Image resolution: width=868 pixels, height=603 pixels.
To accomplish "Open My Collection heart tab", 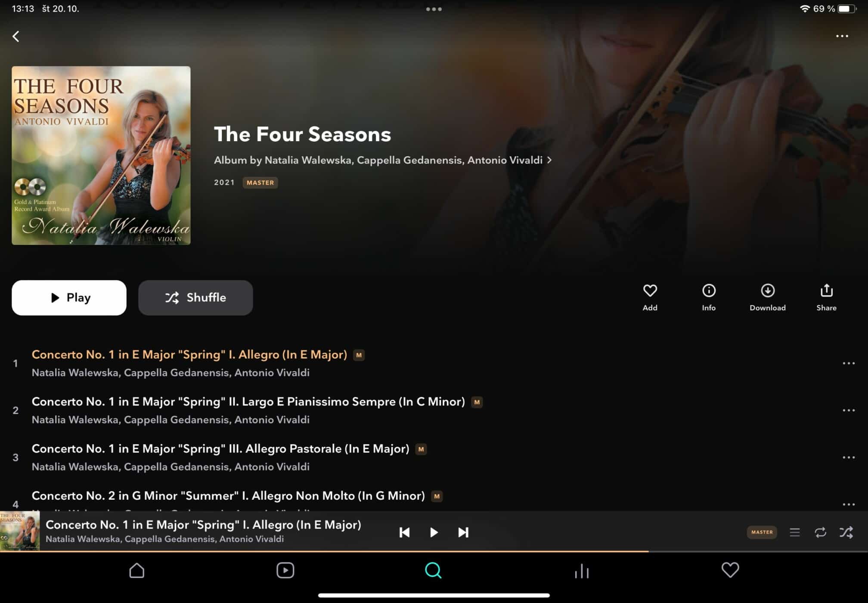I will click(730, 570).
